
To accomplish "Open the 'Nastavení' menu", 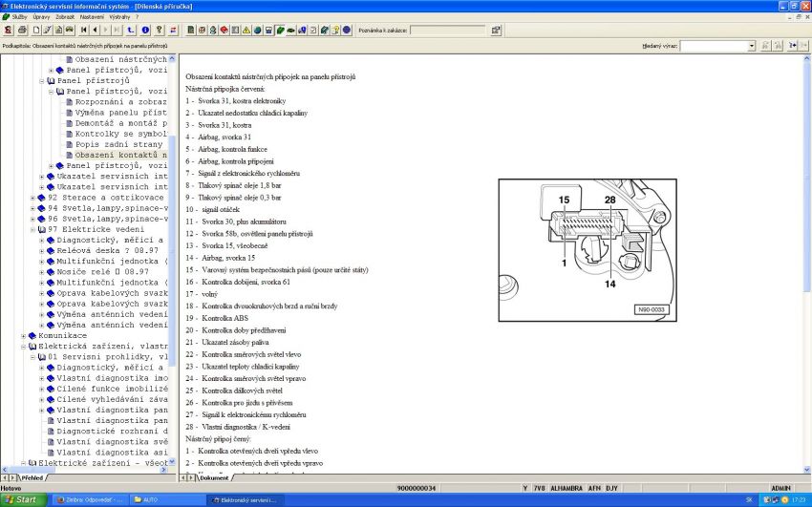I will 92,16.
